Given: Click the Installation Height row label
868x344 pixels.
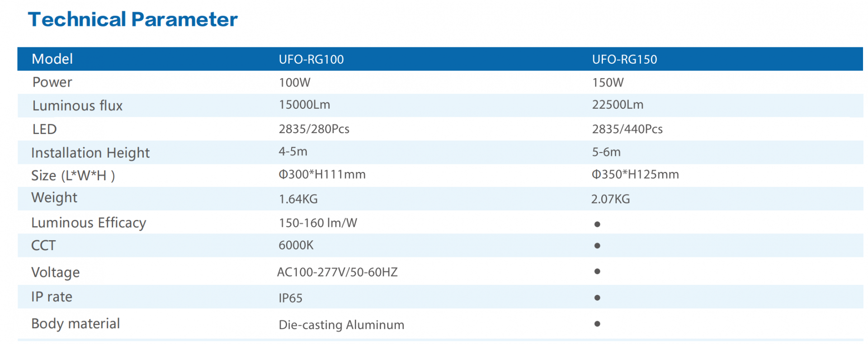Looking at the screenshot, I should [90, 153].
